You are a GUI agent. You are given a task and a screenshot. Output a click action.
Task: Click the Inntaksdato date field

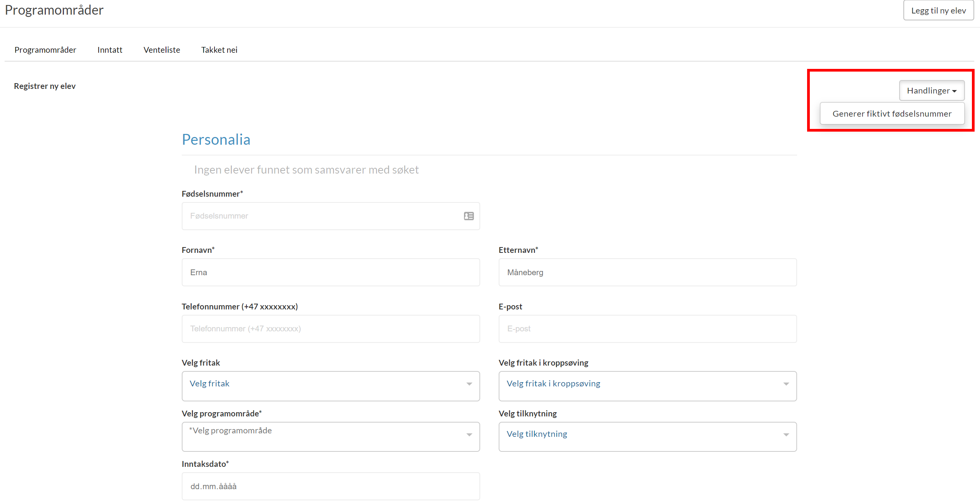331,486
